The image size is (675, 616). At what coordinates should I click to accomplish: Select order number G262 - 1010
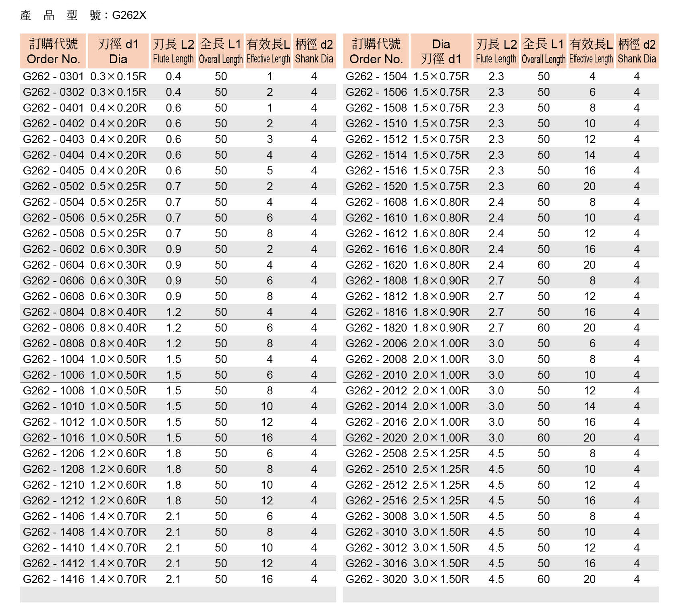click(x=54, y=407)
